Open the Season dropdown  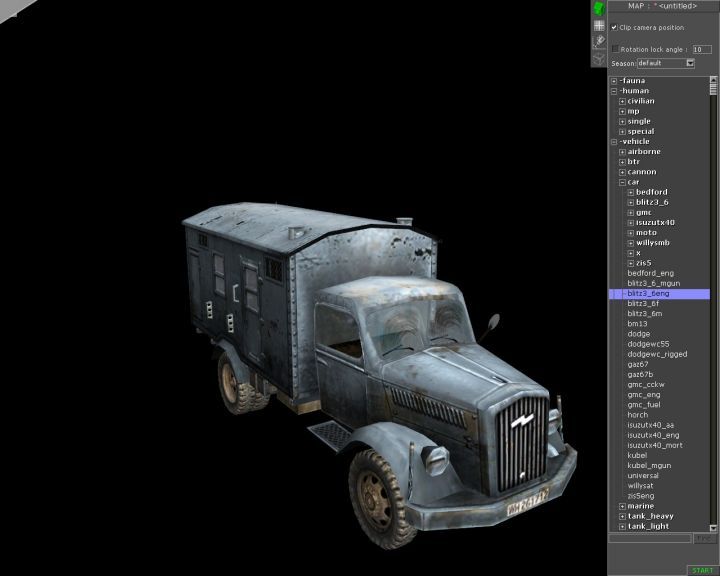click(690, 63)
